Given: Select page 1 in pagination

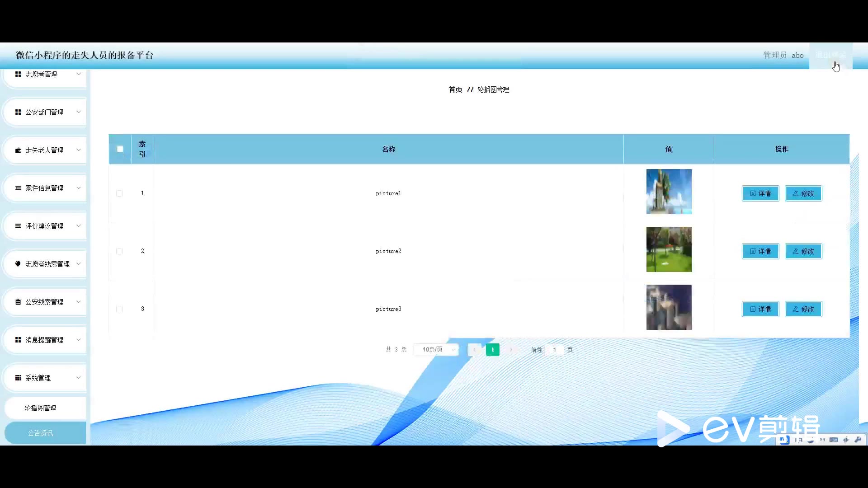Looking at the screenshot, I should [x=493, y=349].
